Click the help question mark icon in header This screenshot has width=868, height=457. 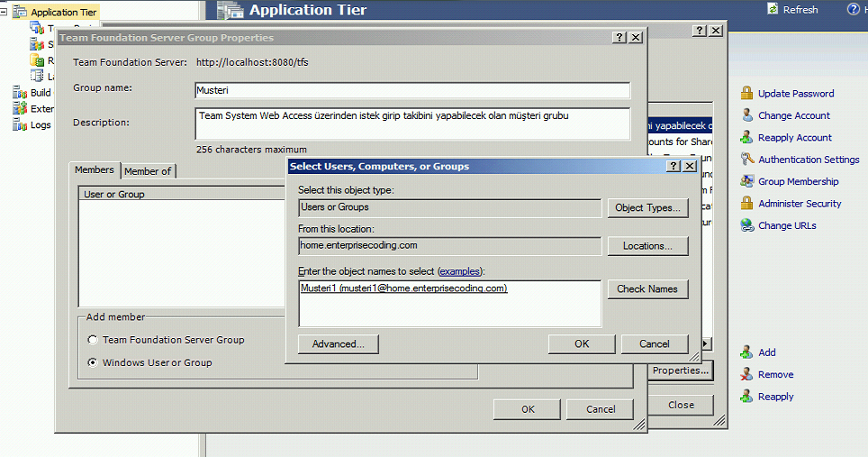tap(853, 9)
